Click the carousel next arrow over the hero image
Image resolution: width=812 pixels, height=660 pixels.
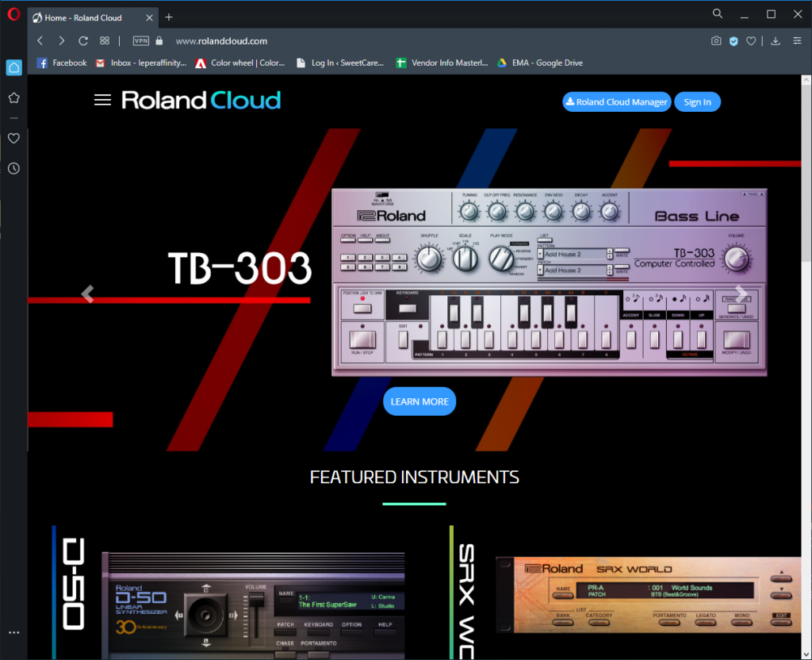(x=739, y=294)
